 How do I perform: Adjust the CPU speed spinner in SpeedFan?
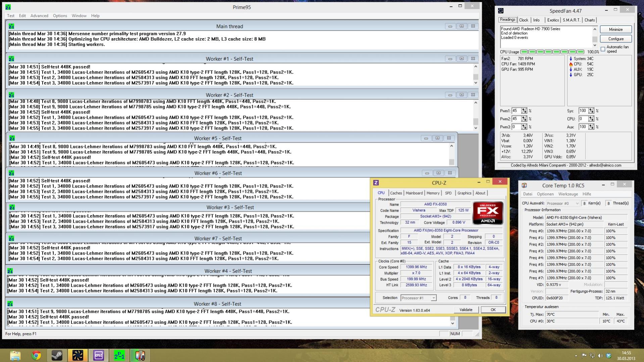(x=591, y=119)
